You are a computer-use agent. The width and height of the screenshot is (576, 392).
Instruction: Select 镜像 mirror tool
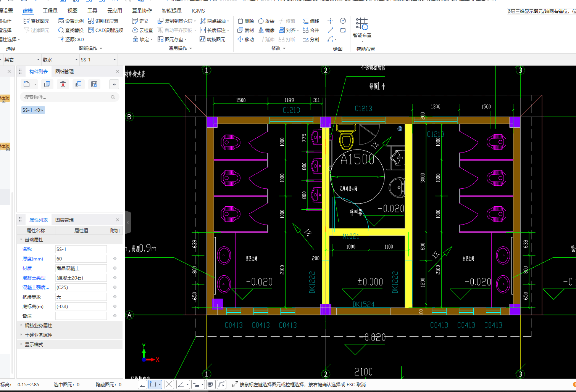(x=266, y=30)
